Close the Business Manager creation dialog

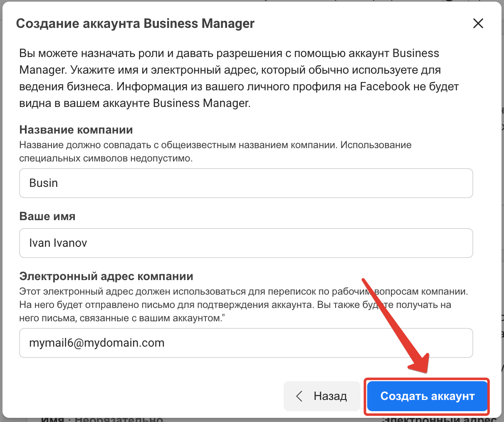(x=478, y=23)
